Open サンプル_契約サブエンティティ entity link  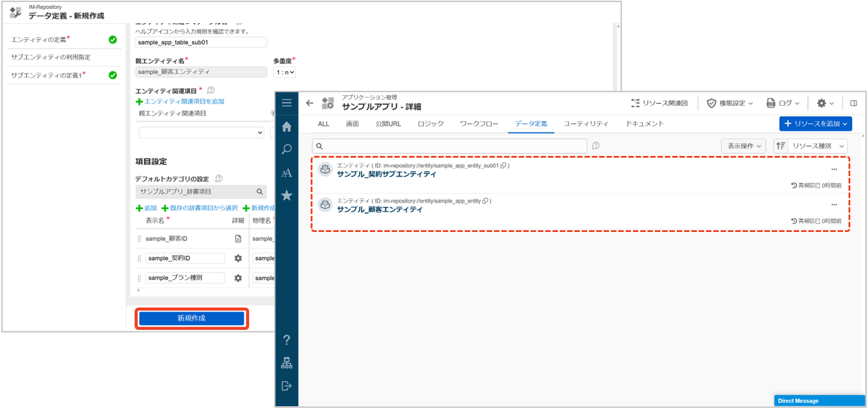pos(386,174)
